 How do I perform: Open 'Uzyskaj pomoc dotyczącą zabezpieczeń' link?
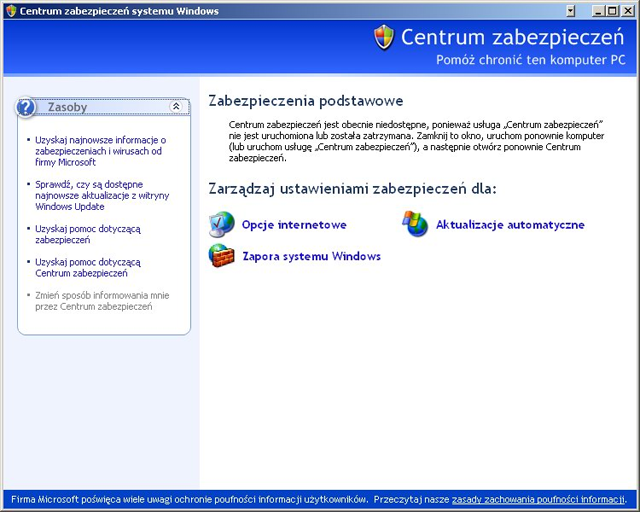click(x=88, y=234)
